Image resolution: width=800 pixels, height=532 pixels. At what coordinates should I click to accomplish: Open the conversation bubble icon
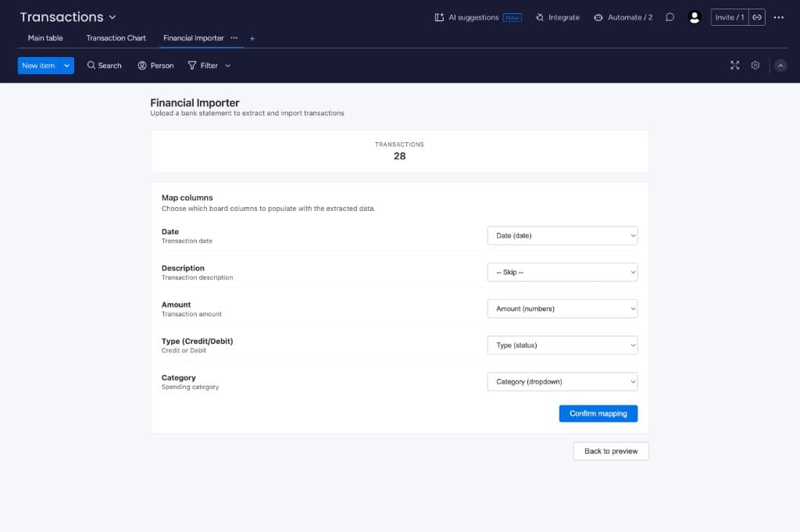(670, 17)
